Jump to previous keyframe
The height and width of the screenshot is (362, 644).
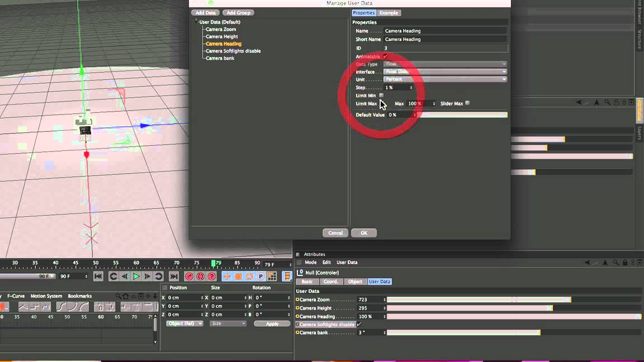(114, 277)
